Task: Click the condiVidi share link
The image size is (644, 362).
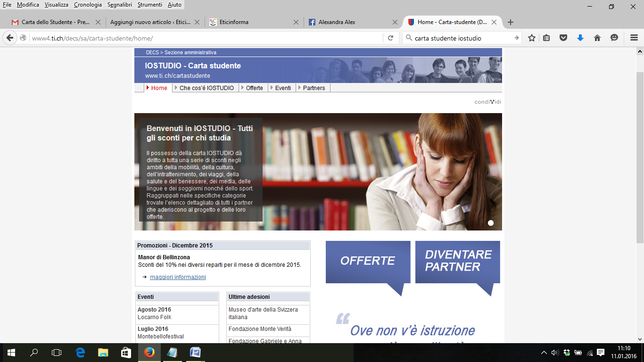Action: tap(488, 102)
